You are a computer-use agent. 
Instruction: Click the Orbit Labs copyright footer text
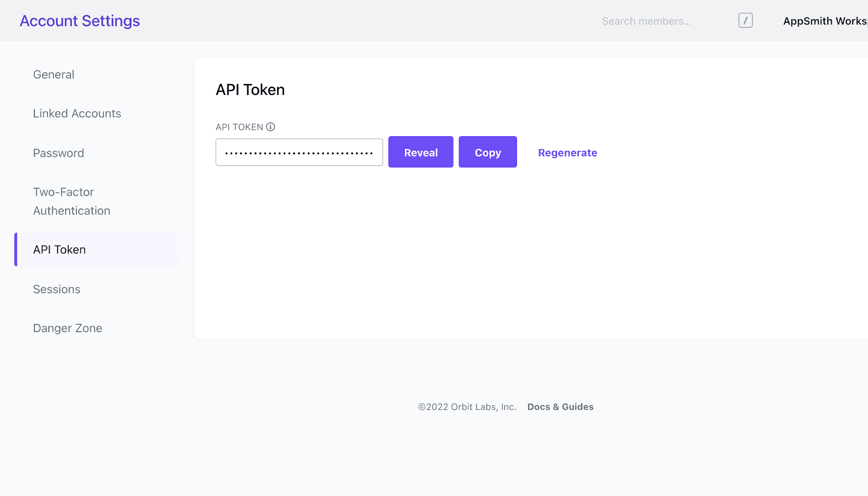(x=467, y=407)
